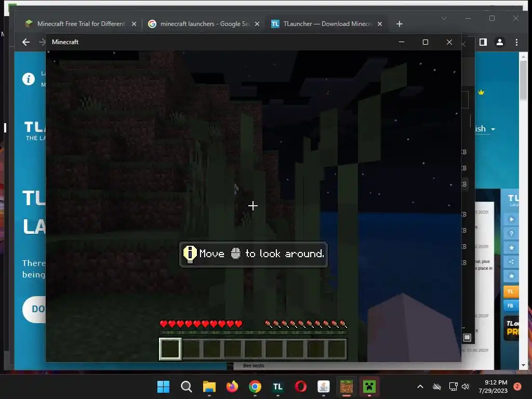Open clock showing 9:12 PM

[x=493, y=387]
